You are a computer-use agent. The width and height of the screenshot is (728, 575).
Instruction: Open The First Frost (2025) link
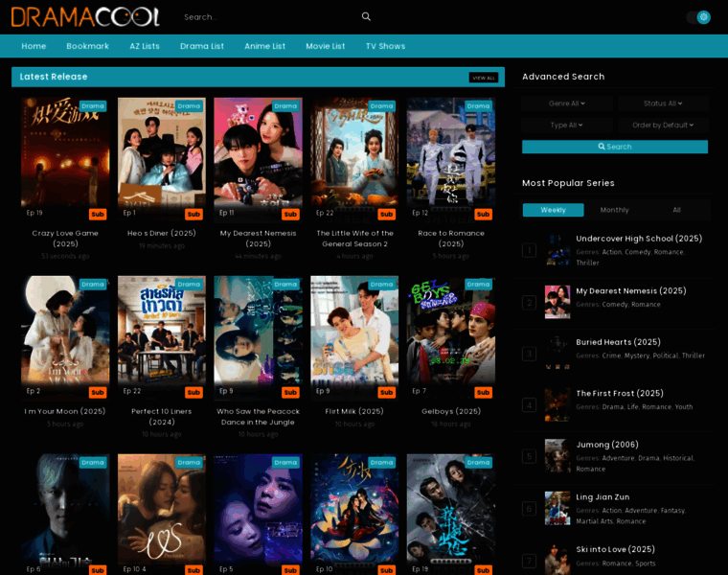[x=620, y=394]
